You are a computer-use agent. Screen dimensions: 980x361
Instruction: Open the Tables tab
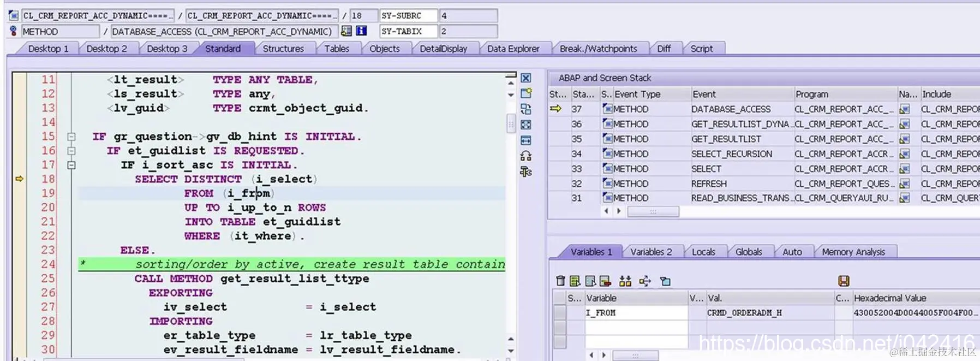(x=337, y=49)
